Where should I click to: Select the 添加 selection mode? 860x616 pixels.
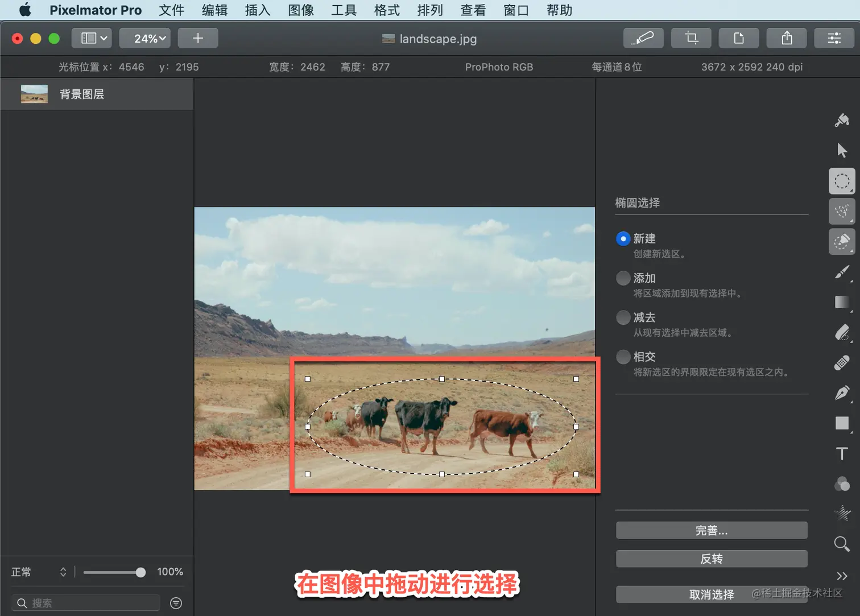623,278
